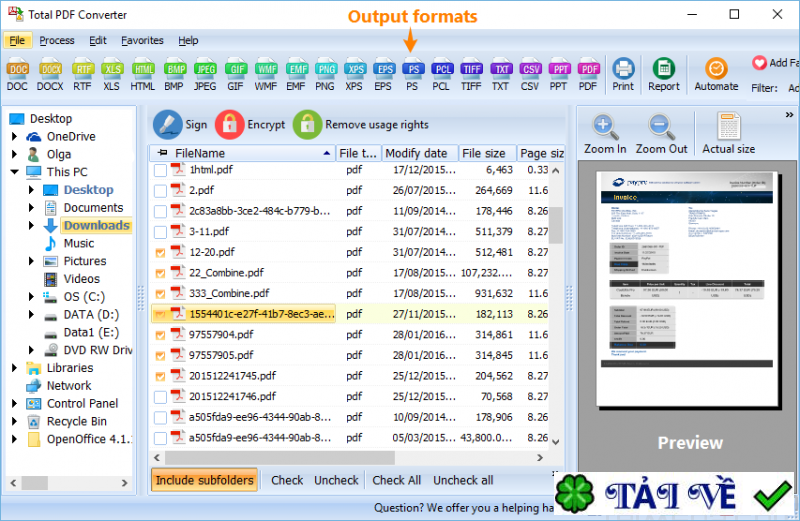Viewport: 800px width, 521px height.
Task: Check the 201512241746.pdf checkbox
Action: click(160, 397)
